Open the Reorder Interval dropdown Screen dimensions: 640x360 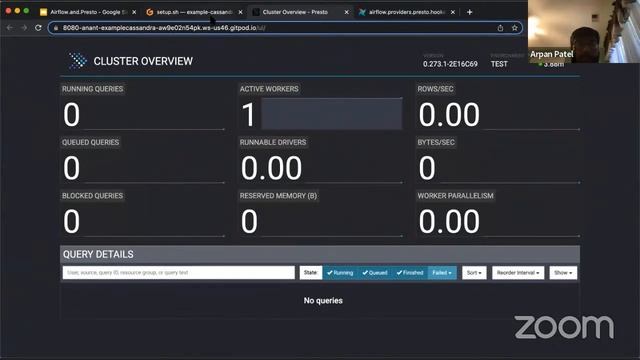point(518,273)
